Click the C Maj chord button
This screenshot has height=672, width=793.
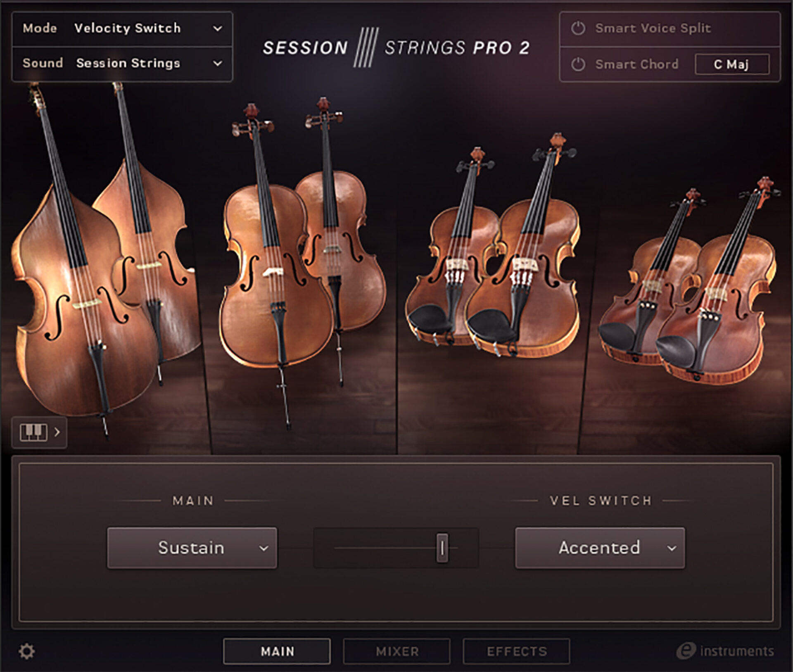point(732,64)
